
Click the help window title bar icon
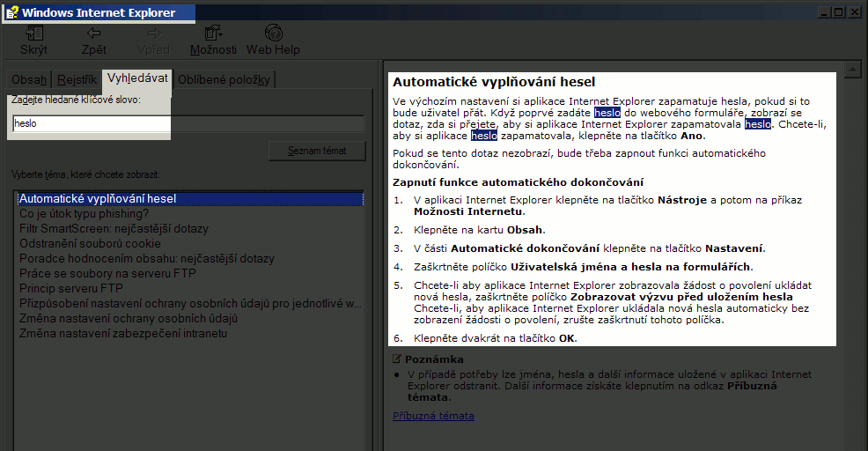point(12,12)
